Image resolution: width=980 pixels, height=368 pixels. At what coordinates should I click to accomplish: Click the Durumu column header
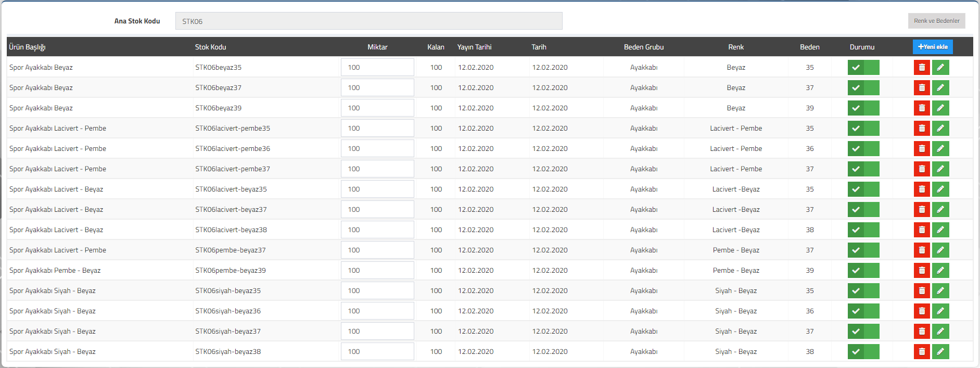click(x=862, y=47)
